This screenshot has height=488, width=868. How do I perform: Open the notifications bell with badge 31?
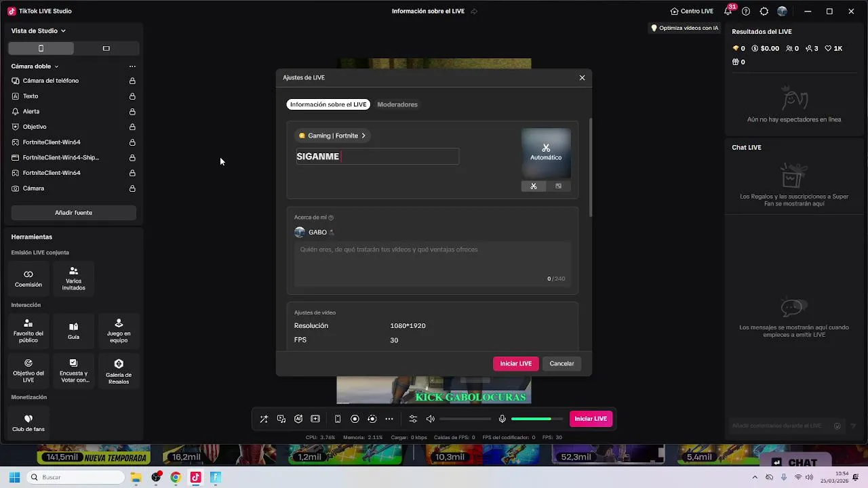click(x=728, y=11)
